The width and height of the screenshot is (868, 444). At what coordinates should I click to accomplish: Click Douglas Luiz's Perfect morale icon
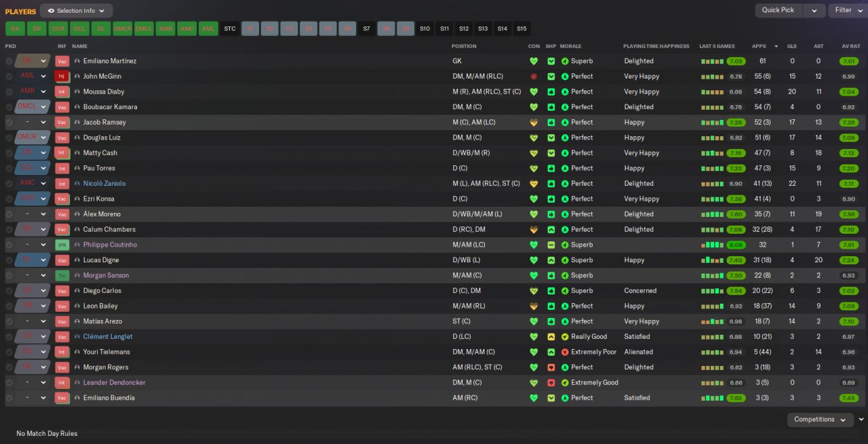point(565,138)
